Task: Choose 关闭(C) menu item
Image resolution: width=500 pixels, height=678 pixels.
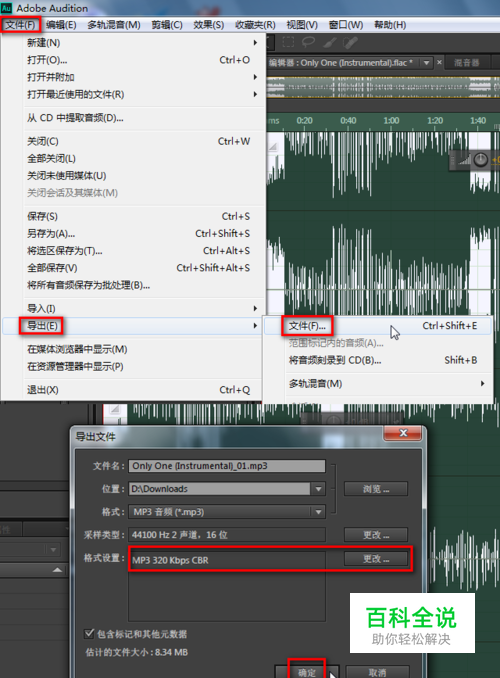Action: 132,141
